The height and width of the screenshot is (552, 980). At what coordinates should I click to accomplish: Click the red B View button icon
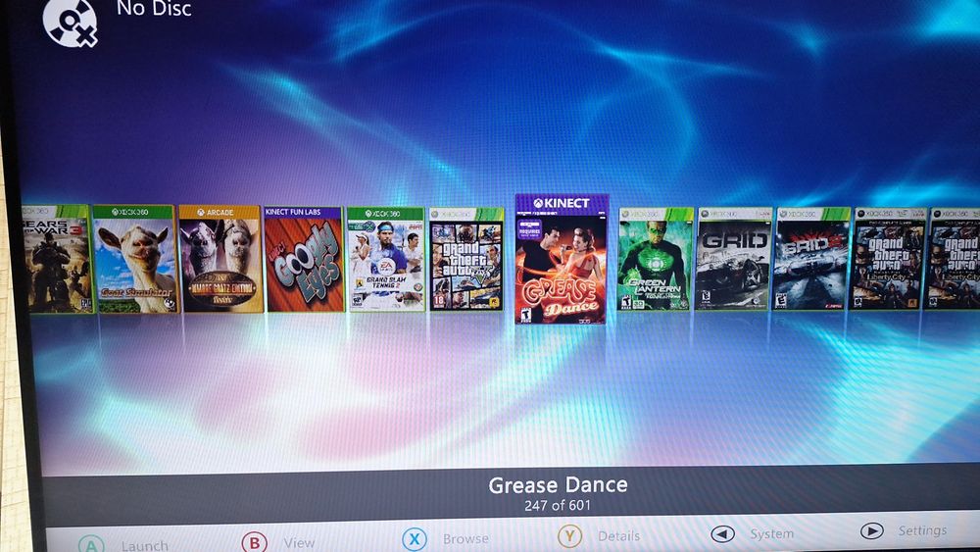click(255, 541)
